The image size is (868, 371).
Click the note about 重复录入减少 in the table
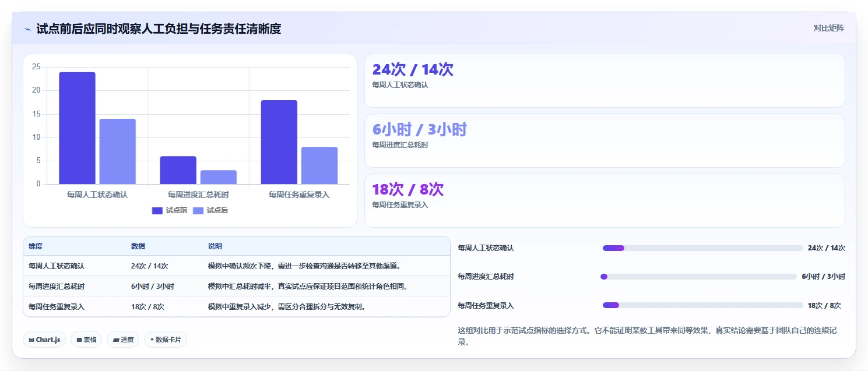pyautogui.click(x=288, y=306)
